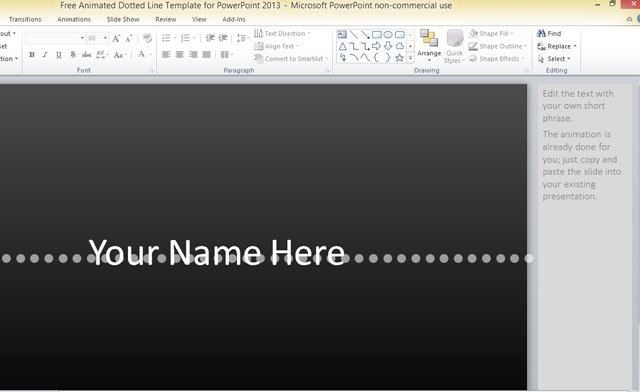Pick the Right Arrow block shape
The height and width of the screenshot is (392, 640).
tap(376, 46)
